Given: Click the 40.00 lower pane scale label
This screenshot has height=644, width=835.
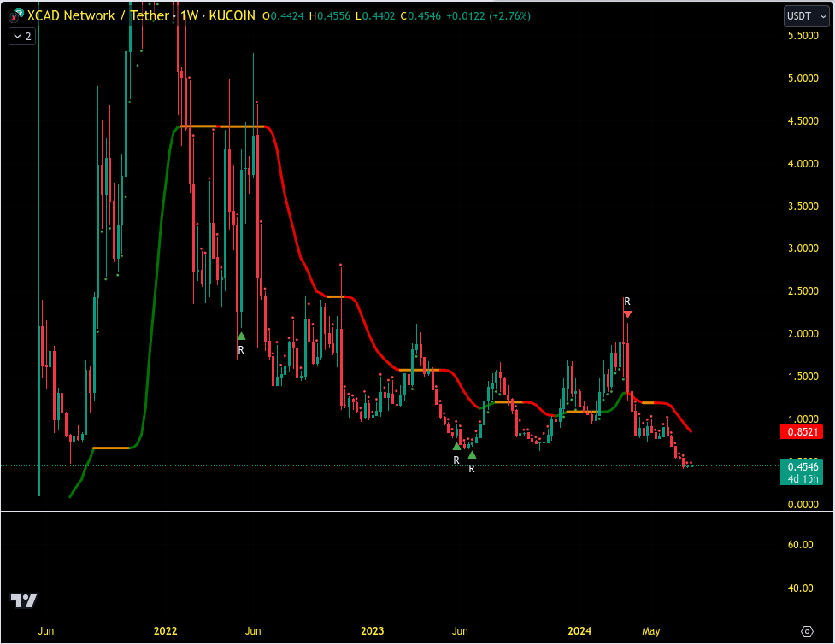Looking at the screenshot, I should (800, 588).
